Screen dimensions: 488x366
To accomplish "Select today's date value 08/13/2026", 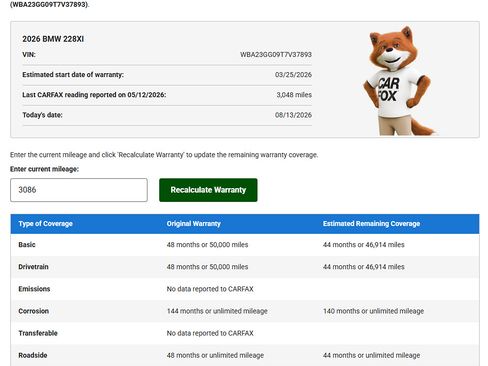I will (x=293, y=115).
